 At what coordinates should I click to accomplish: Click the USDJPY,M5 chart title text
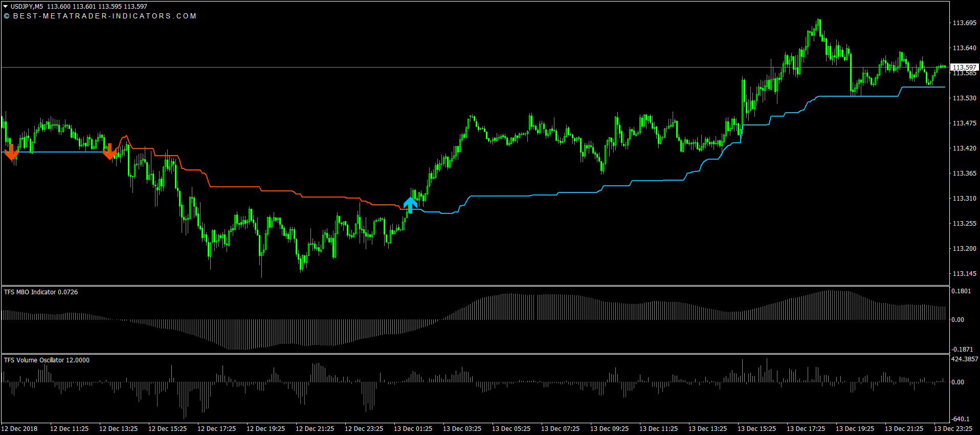27,7
